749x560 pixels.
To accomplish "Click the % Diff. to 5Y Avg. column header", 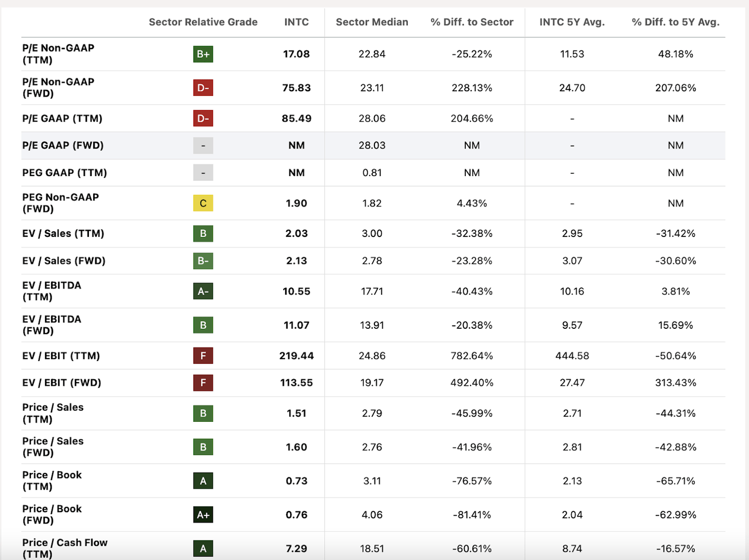I will coord(676,22).
